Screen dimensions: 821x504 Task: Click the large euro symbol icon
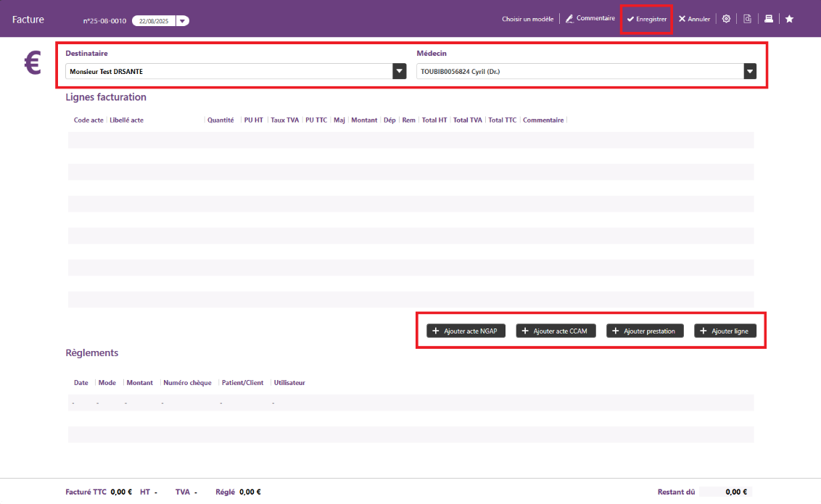pyautogui.click(x=32, y=64)
